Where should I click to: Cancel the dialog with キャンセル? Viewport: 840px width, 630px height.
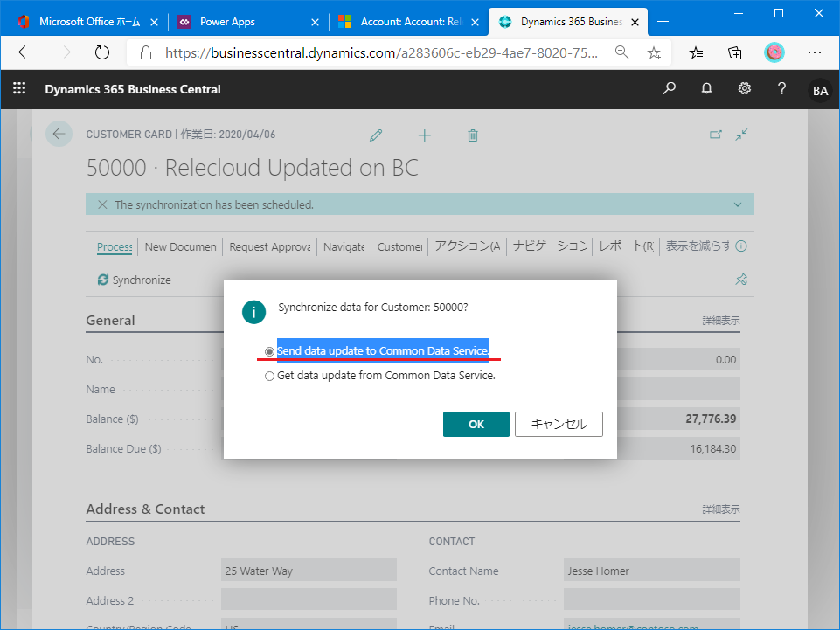click(x=559, y=425)
